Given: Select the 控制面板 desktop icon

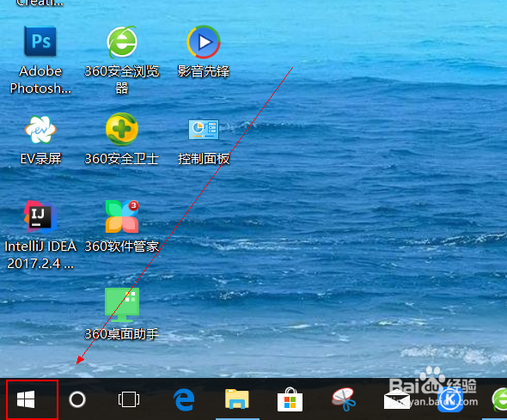Looking at the screenshot, I should (204, 130).
